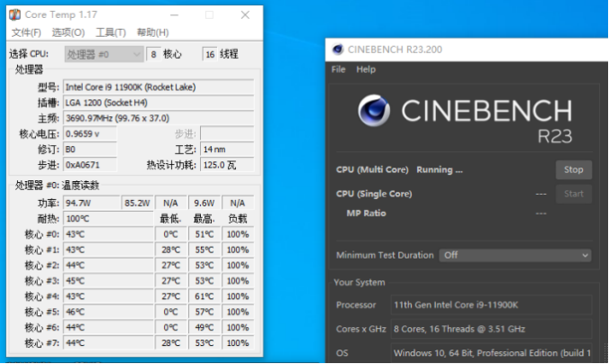Stop the CPU Multi Core benchmark
The image size is (609, 364).
click(x=574, y=169)
